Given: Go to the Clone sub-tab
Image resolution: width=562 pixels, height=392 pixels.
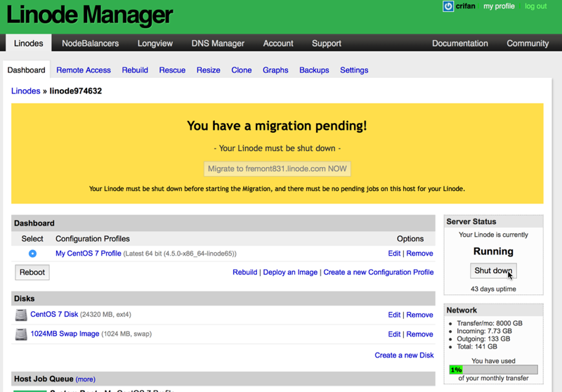Looking at the screenshot, I should (x=241, y=70).
